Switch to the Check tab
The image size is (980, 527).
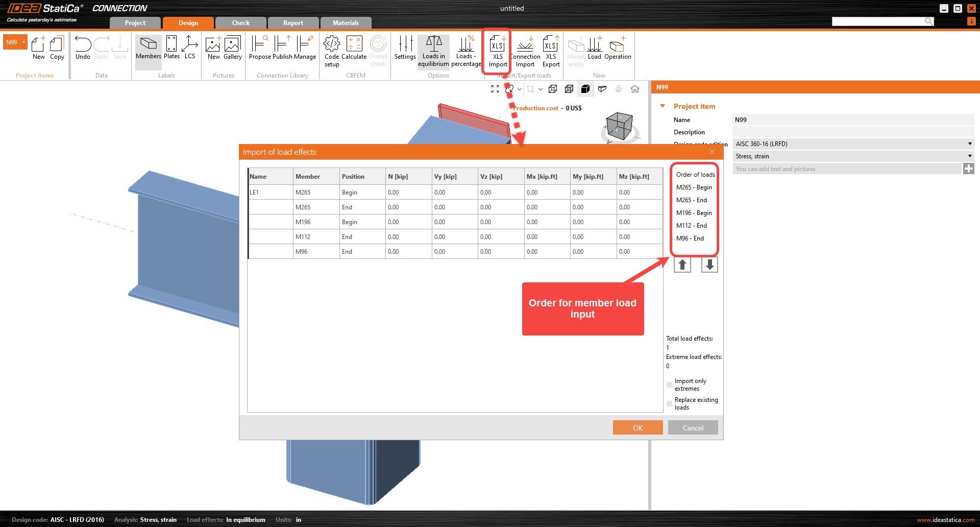point(240,22)
